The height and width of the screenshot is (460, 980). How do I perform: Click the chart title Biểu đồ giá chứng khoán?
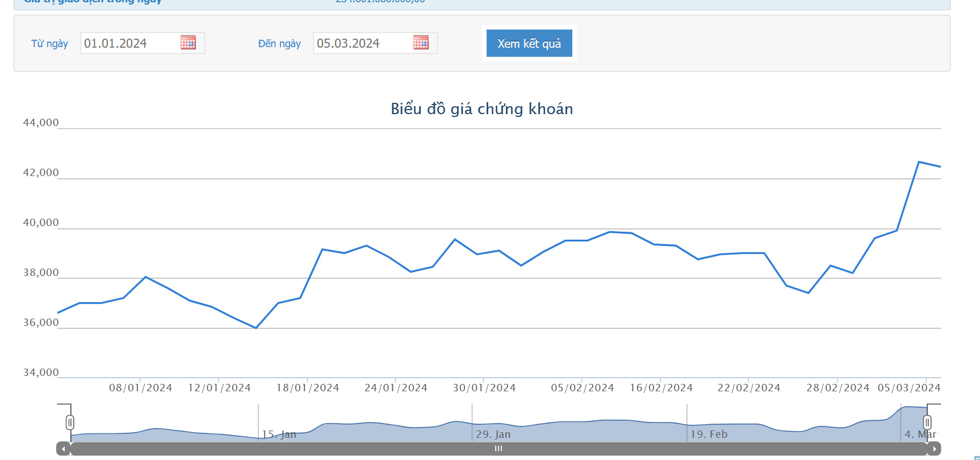click(x=481, y=109)
